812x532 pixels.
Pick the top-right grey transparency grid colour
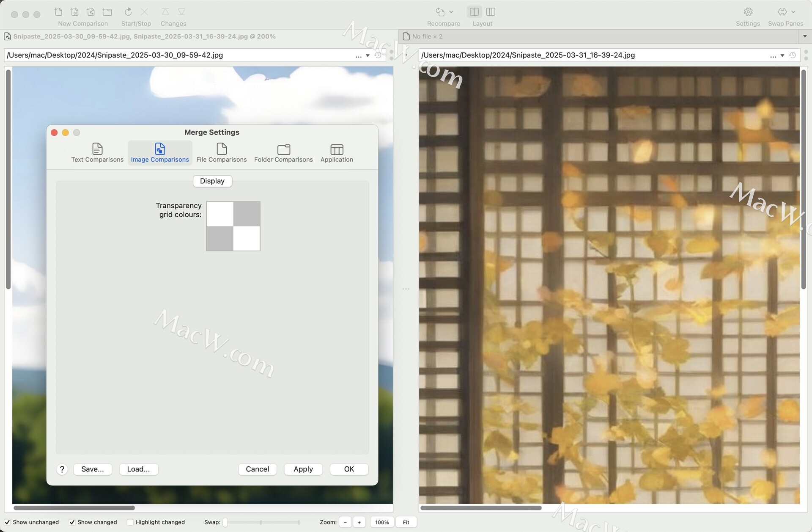pyautogui.click(x=247, y=214)
